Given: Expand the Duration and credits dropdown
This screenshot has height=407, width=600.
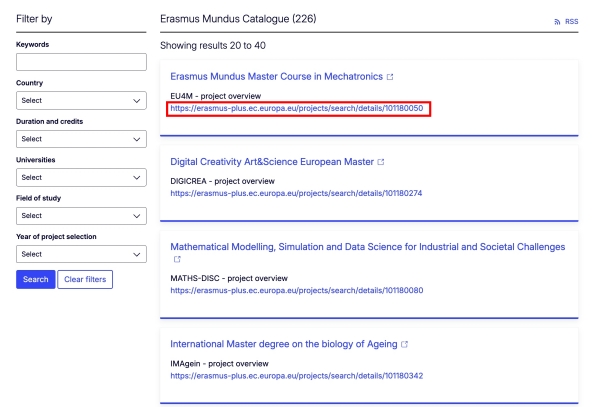Looking at the screenshot, I should (81, 139).
